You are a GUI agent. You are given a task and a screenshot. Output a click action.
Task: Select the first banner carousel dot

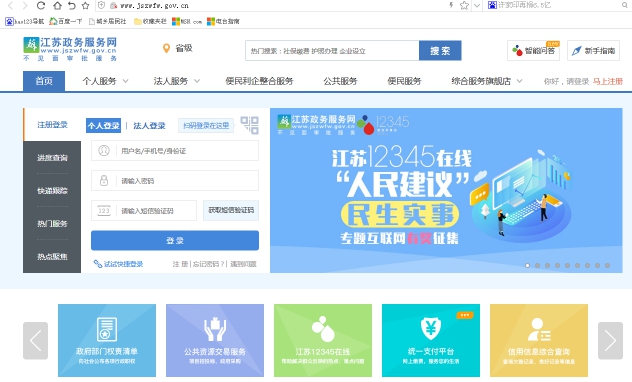pyautogui.click(x=527, y=266)
